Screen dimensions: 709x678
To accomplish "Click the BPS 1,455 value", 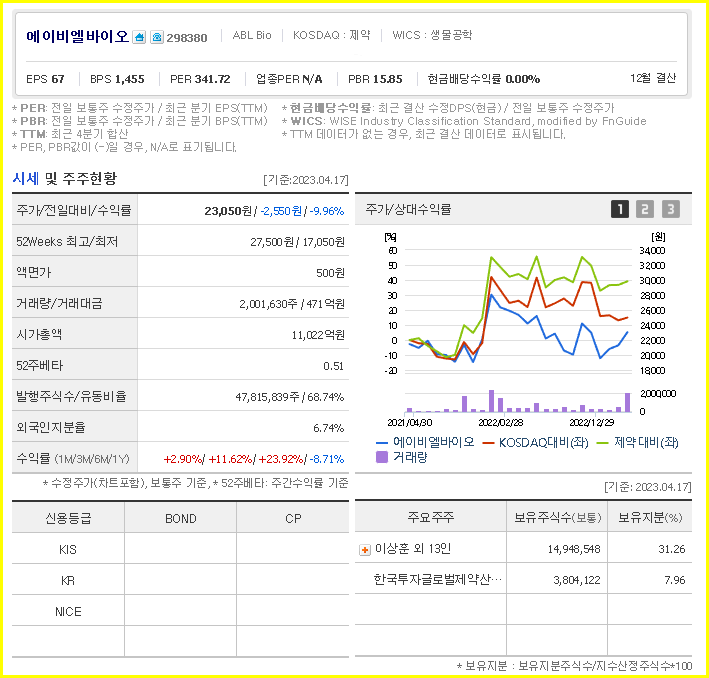I will click(x=117, y=79).
